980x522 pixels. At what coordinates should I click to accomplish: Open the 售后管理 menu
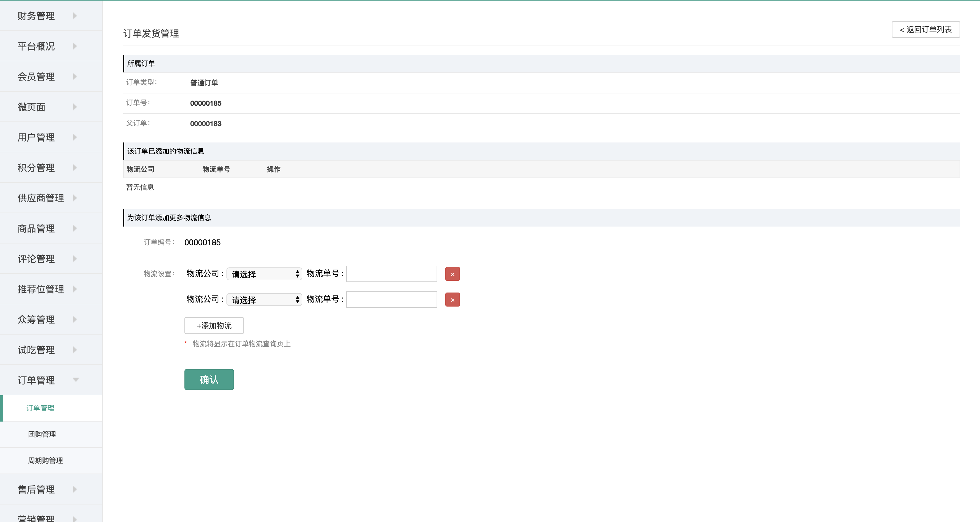point(51,489)
